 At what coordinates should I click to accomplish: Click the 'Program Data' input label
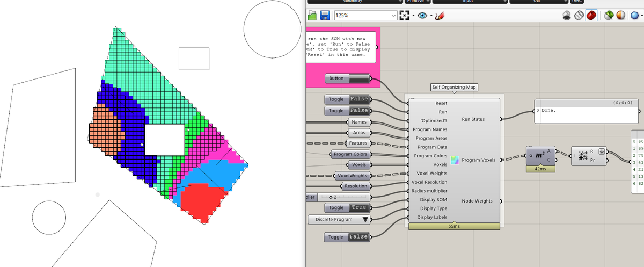433,147
